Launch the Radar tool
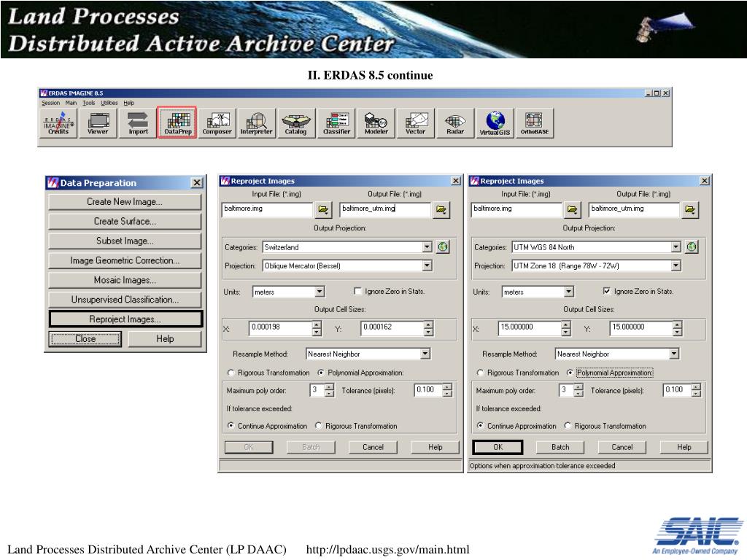This screenshot has height=560, width=747. 455,122
